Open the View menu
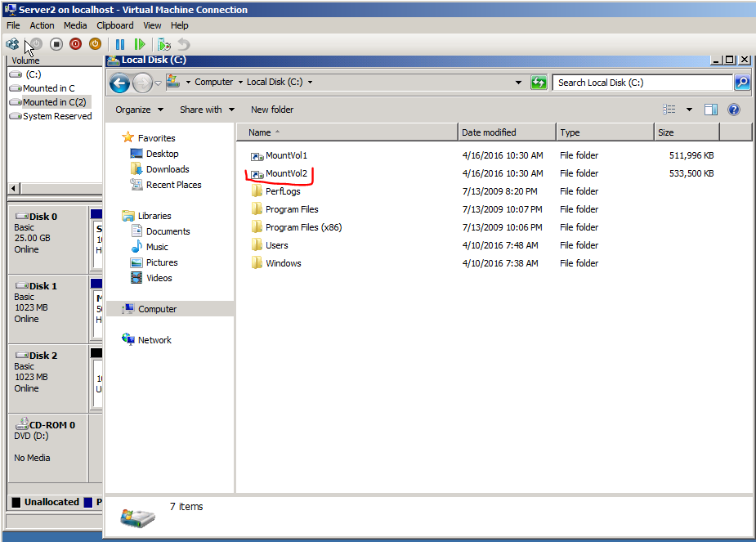 click(152, 25)
